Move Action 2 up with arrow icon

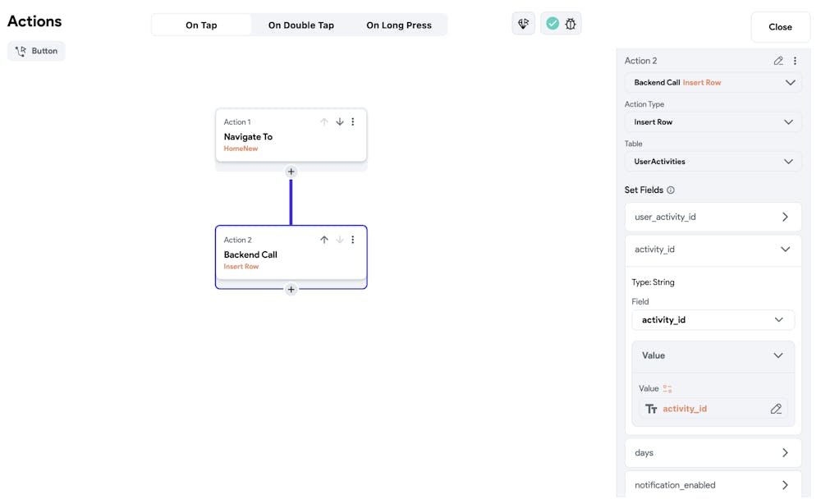324,240
